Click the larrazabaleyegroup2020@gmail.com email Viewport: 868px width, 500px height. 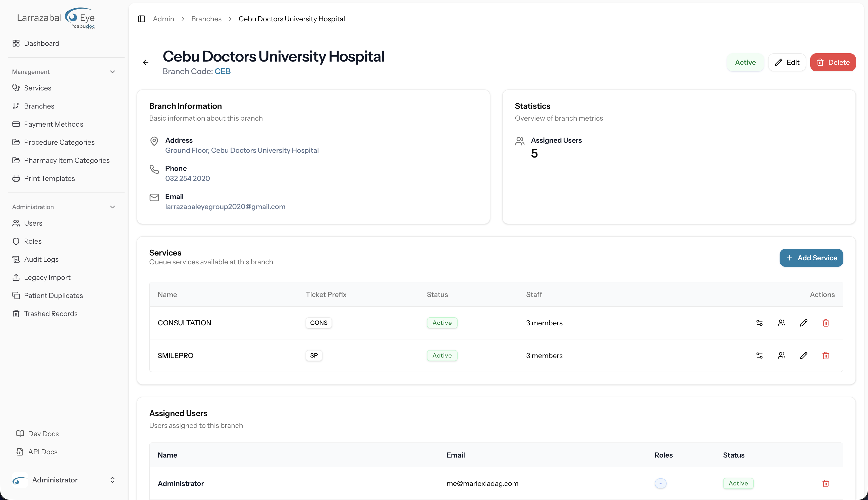click(x=225, y=207)
